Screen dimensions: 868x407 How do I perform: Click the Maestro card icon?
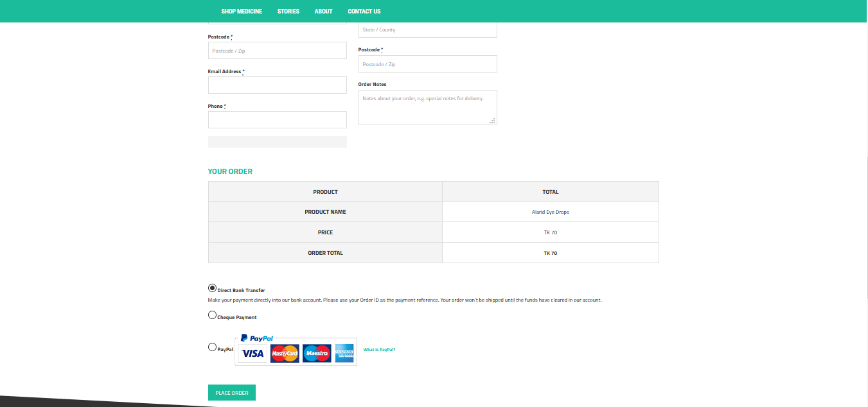pyautogui.click(x=317, y=353)
